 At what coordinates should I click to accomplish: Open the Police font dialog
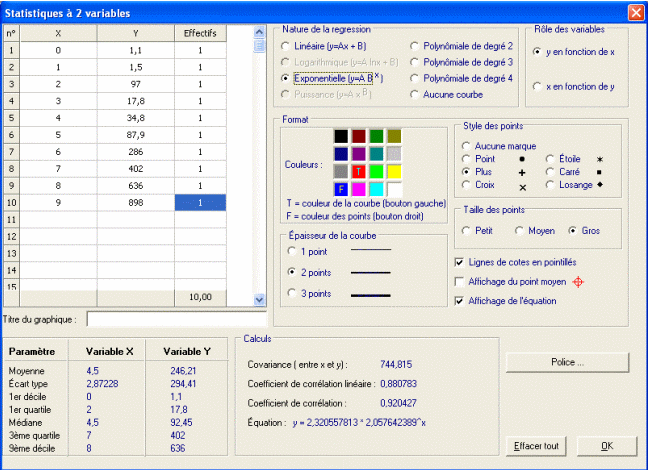point(567,361)
